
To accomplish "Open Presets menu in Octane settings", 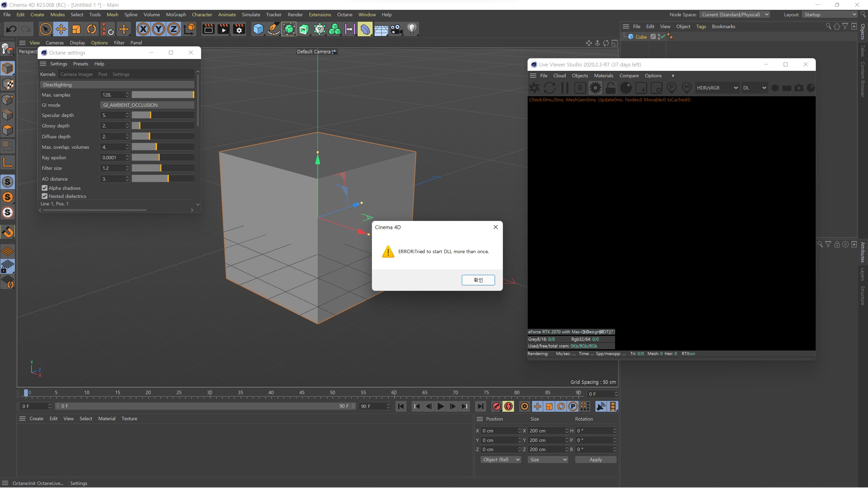I will tap(81, 64).
